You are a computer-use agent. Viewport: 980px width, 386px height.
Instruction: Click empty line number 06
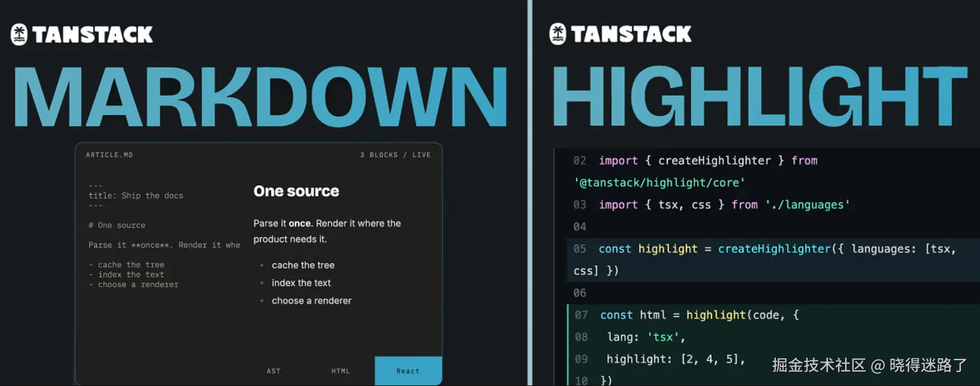click(x=580, y=293)
